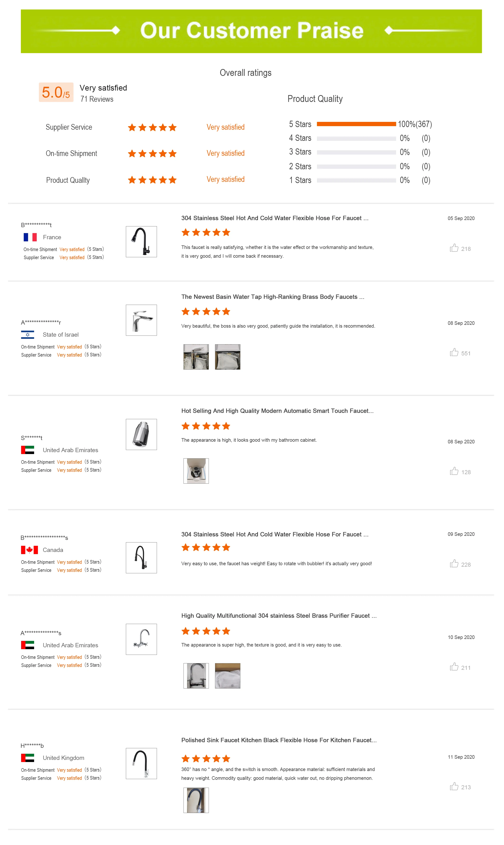Click the "High Quality Multifunctional 304" purifier faucet title
The width and height of the screenshot is (504, 845).
[279, 616]
